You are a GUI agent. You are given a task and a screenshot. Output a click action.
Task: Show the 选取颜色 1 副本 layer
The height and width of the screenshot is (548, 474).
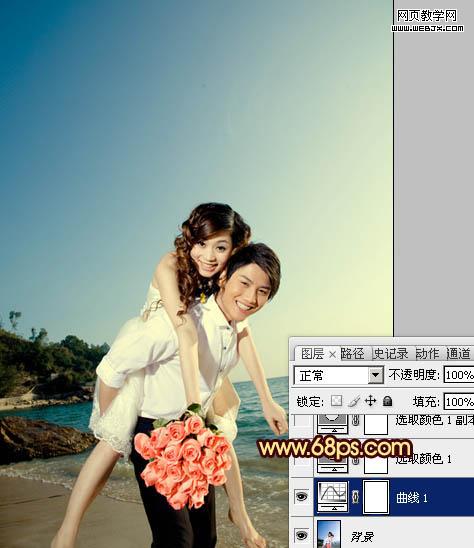[302, 420]
